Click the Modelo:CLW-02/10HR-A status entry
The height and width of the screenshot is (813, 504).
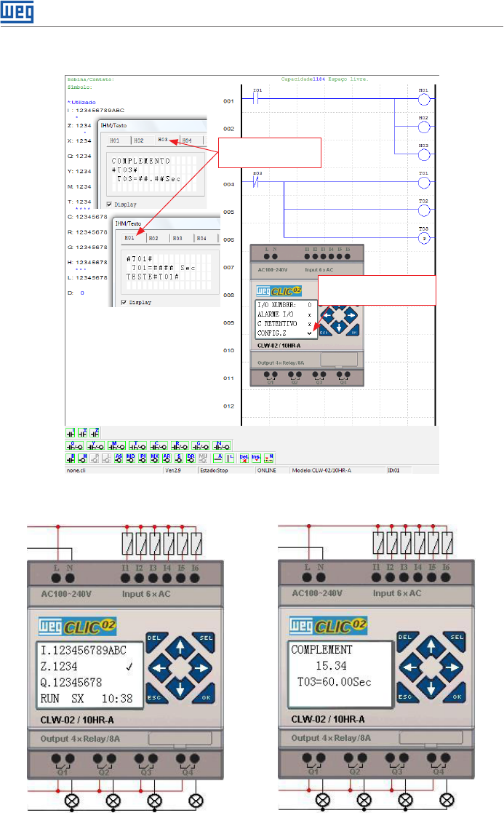321,470
